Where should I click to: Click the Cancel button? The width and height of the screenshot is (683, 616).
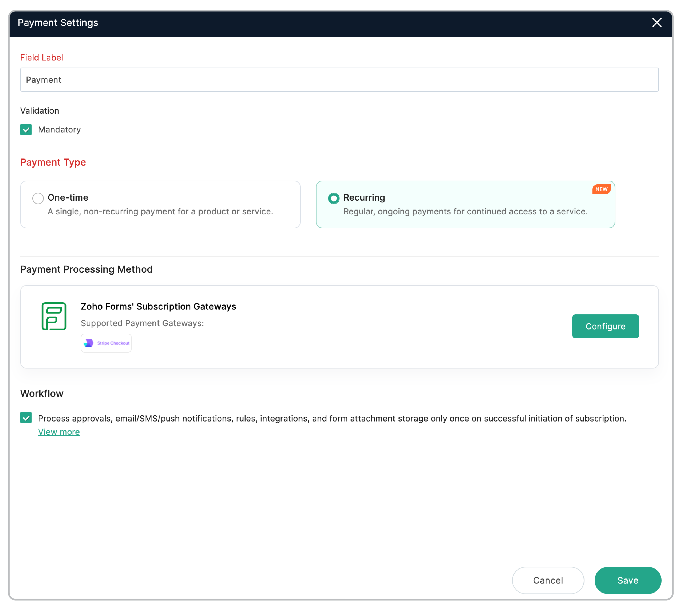(x=548, y=580)
